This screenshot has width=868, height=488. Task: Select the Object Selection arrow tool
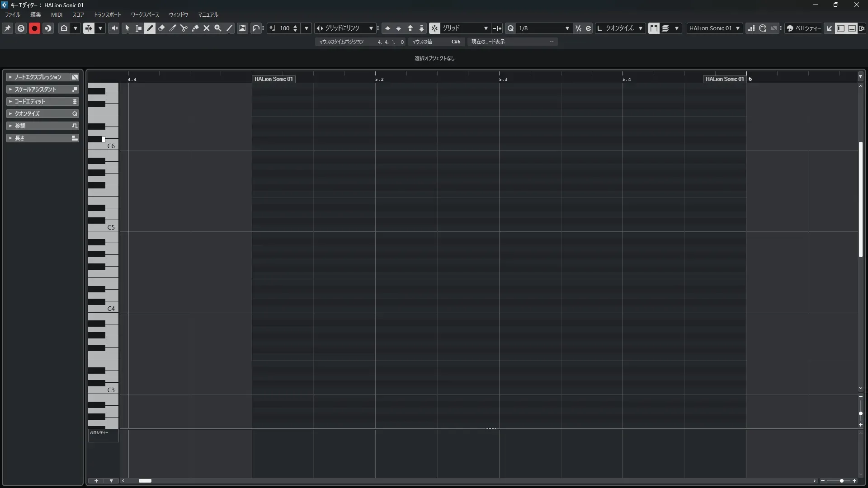click(x=127, y=28)
